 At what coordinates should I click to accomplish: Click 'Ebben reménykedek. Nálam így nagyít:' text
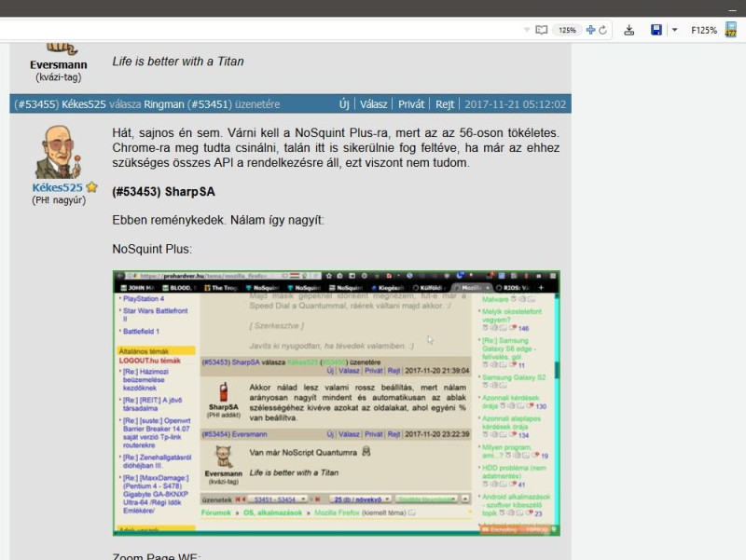pos(218,220)
